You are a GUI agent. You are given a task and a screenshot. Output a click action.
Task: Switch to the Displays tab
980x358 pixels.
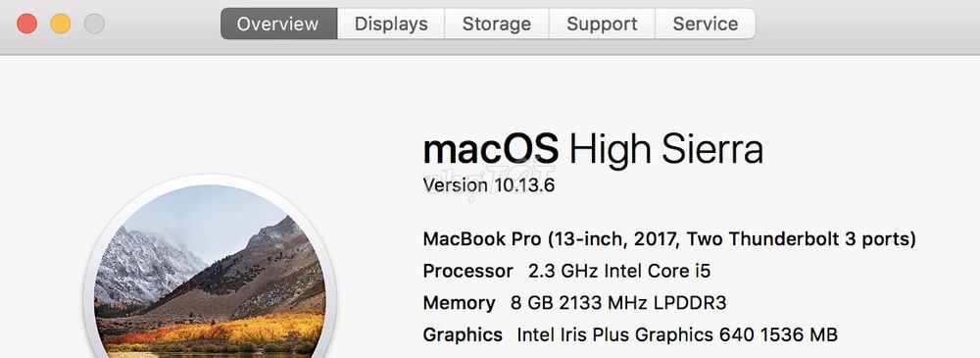click(391, 24)
